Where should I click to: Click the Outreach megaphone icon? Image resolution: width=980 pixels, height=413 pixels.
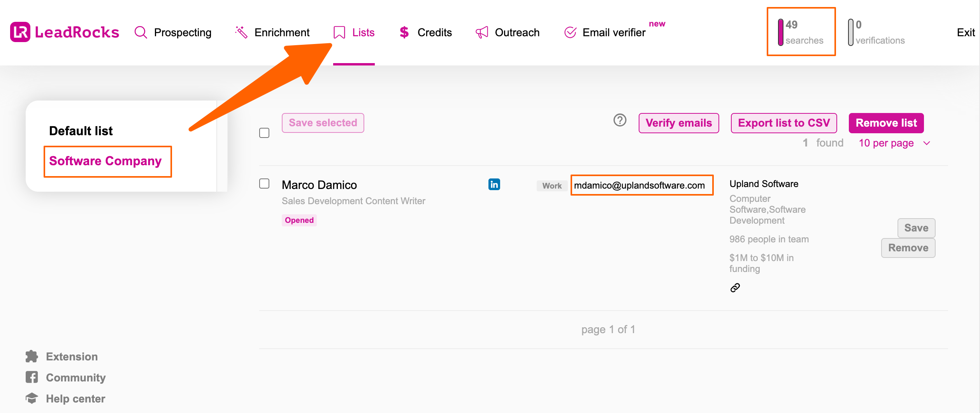tap(482, 32)
